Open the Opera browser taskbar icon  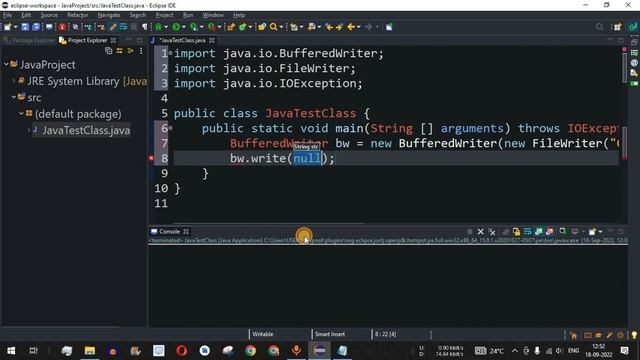click(x=182, y=351)
